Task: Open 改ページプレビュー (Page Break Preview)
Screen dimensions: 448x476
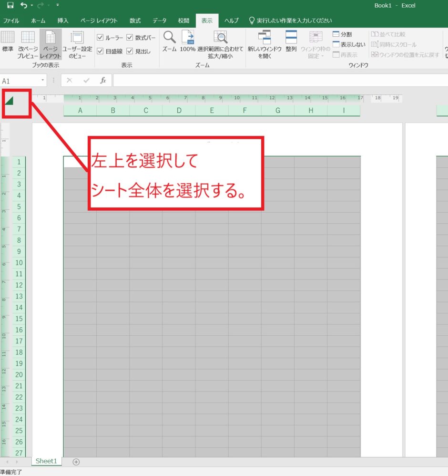Action: [28, 42]
